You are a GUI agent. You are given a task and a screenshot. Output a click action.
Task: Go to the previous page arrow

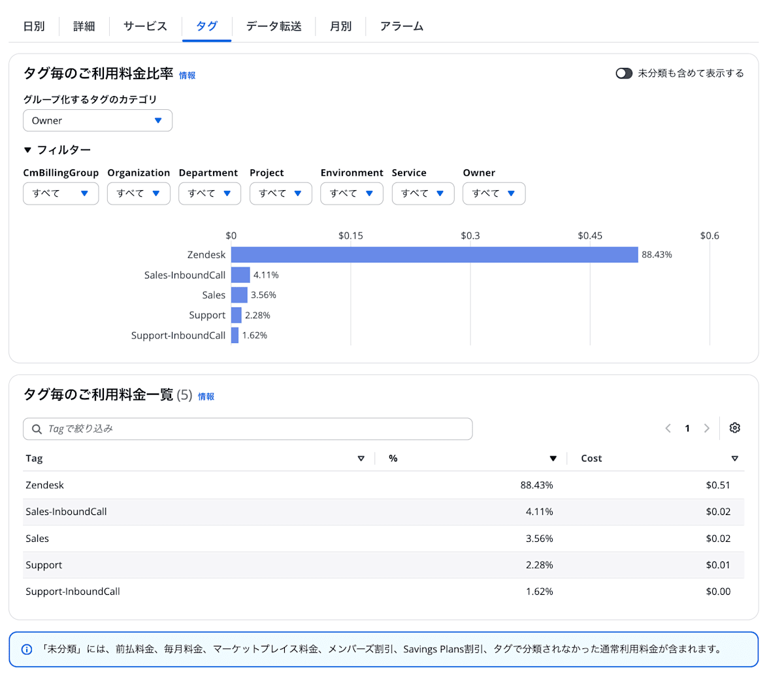coord(668,429)
